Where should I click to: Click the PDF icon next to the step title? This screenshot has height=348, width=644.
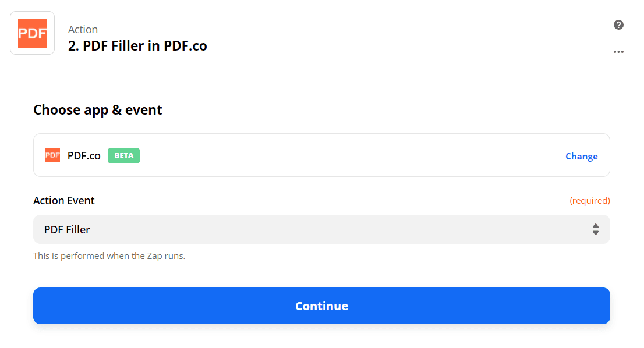click(32, 33)
